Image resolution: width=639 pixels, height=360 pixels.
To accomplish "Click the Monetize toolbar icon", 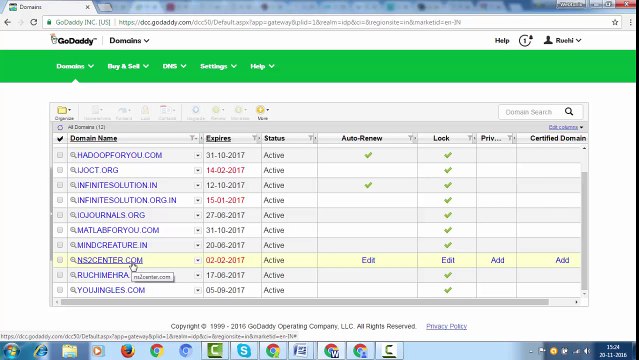I will click(240, 112).
